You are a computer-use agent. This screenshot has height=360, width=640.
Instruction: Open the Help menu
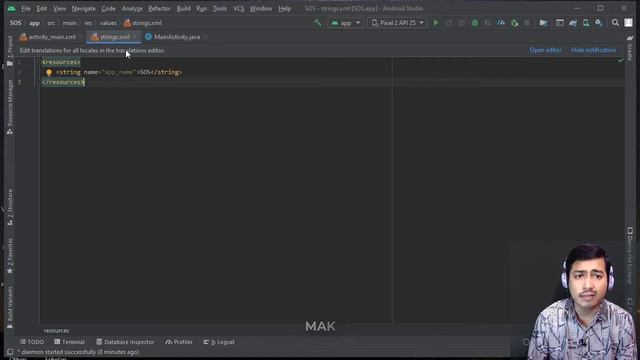pyautogui.click(x=284, y=9)
